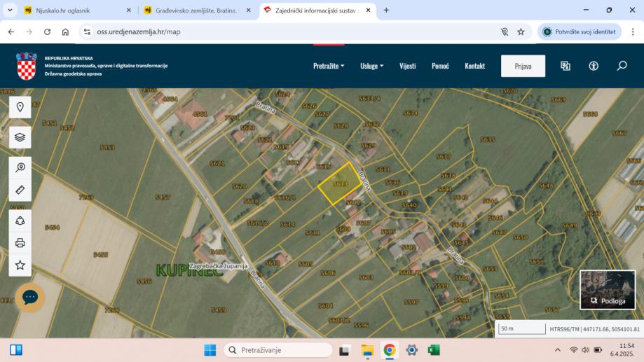Open the Windows widgets icon on the taskbar
This screenshot has width=644, height=362.
coord(16,350)
